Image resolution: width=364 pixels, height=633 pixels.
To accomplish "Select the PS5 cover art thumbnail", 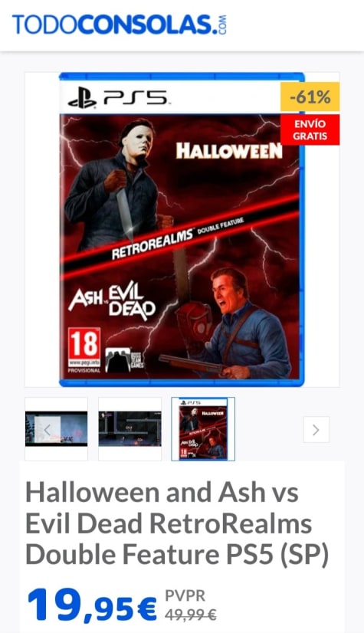I will 203,428.
